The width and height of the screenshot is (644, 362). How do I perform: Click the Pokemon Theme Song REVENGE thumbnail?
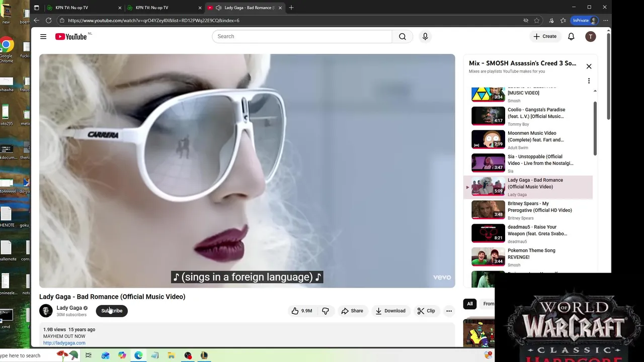pyautogui.click(x=488, y=256)
